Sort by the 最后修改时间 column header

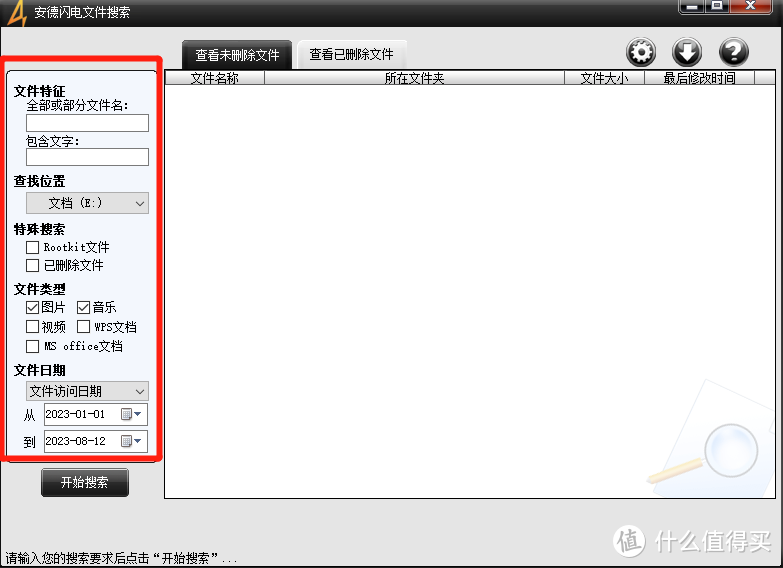pyautogui.click(x=699, y=78)
